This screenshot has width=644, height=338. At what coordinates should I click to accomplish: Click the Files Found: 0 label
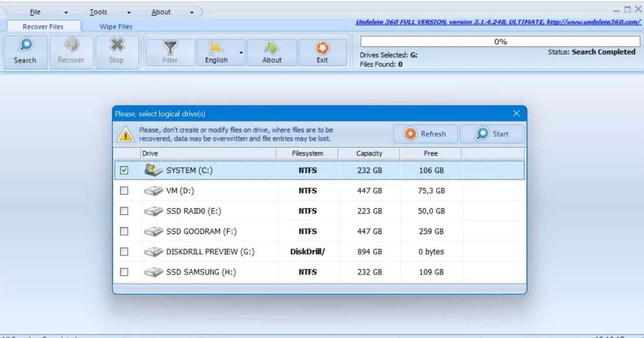[x=381, y=64]
